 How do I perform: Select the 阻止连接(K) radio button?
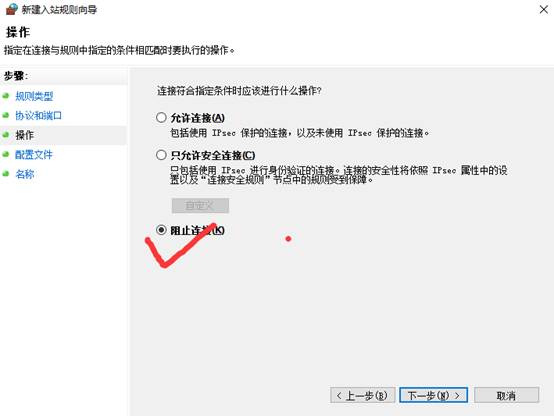(161, 230)
